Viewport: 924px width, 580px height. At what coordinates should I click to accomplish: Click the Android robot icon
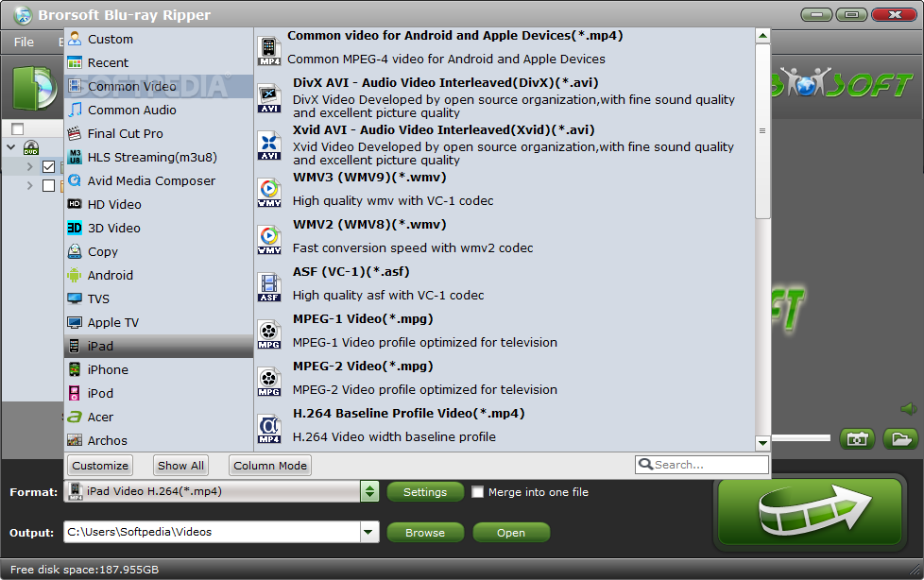point(75,275)
